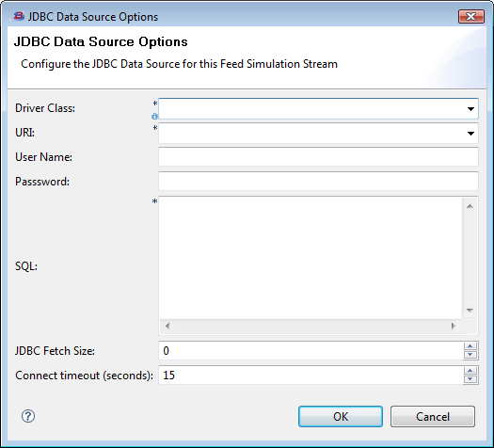The width and height of the screenshot is (494, 448).
Task: Click the help question mark icon
Action: [x=28, y=416]
